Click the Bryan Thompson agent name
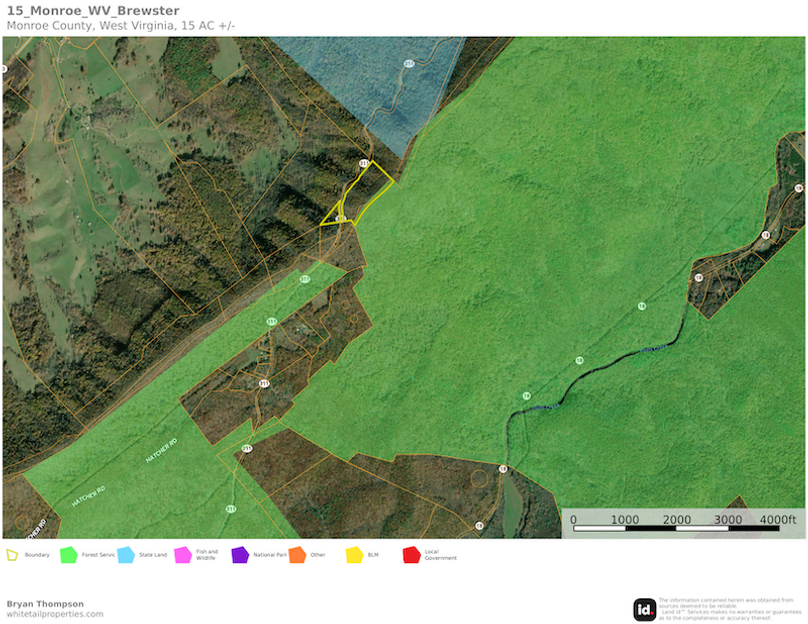 tap(45, 603)
